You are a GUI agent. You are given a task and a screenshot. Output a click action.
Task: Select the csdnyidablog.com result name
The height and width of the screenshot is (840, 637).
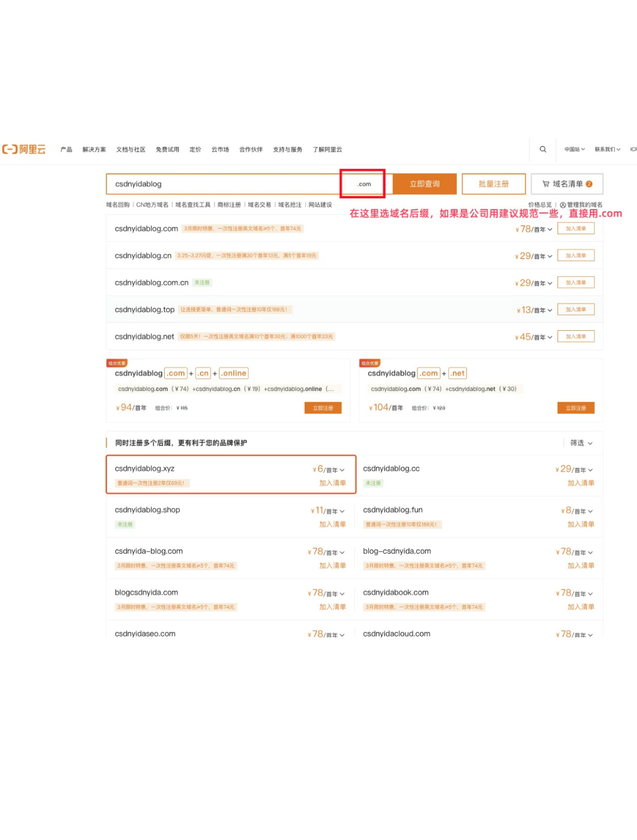pos(146,229)
